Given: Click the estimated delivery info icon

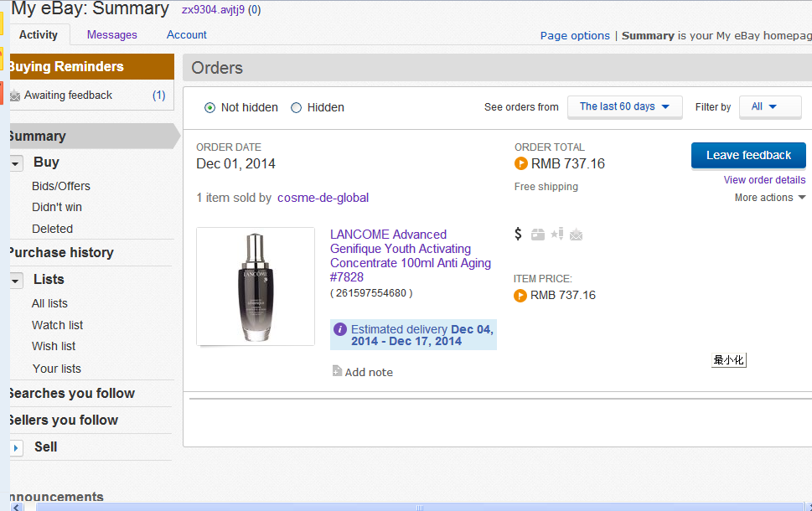Looking at the screenshot, I should 339,329.
